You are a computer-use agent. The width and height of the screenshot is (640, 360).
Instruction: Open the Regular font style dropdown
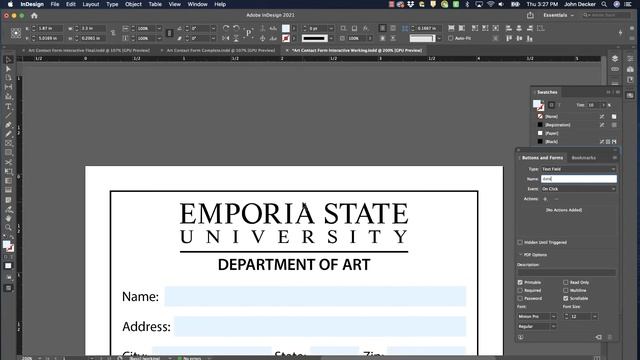(x=537, y=327)
